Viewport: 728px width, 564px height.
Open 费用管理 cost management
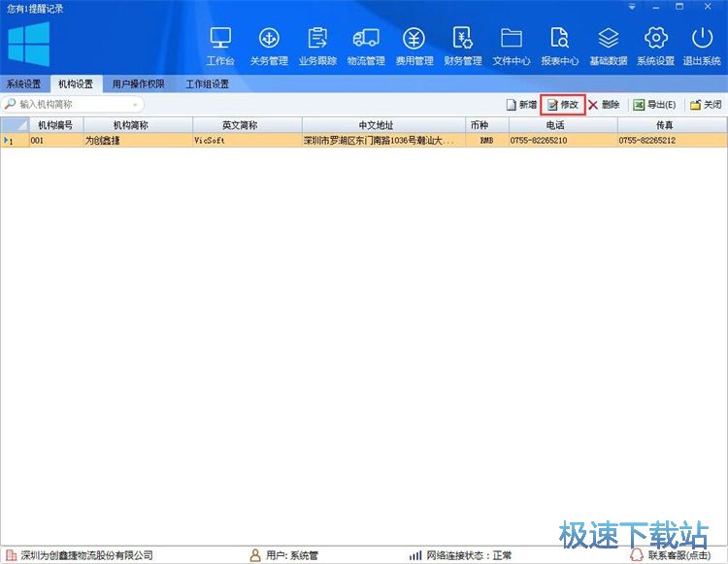point(414,46)
